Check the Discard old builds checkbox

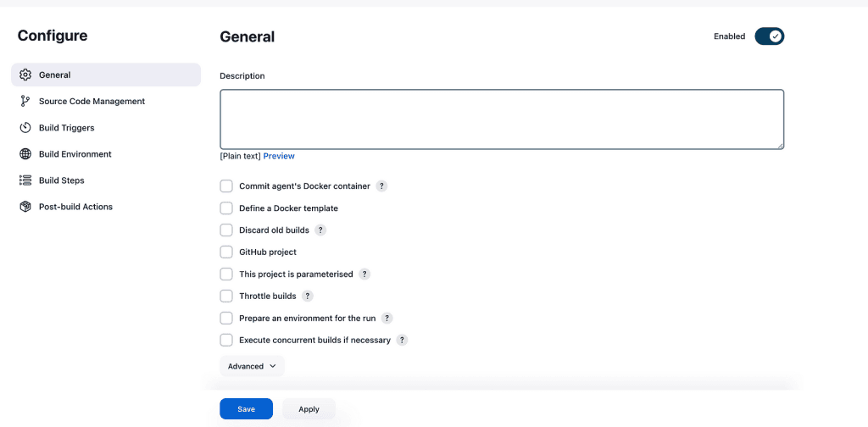[225, 230]
